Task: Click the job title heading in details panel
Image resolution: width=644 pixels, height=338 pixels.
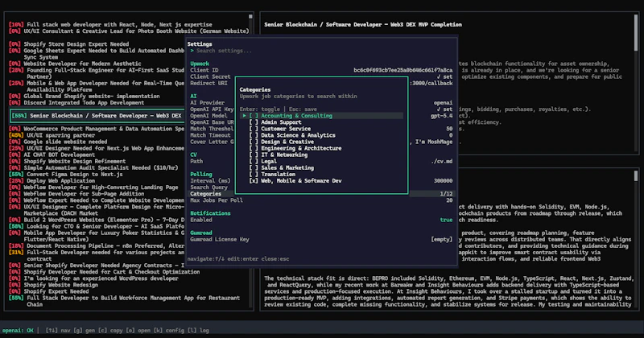Action: (363, 25)
